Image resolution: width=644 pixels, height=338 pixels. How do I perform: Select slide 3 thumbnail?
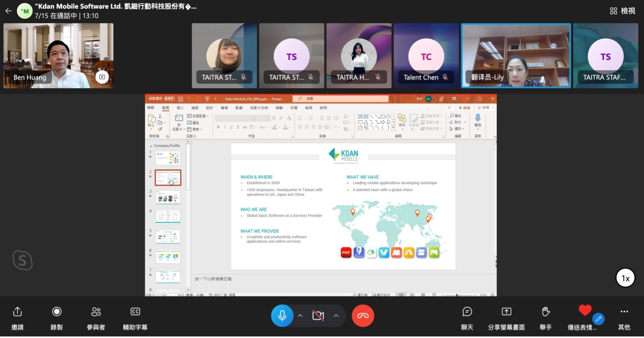pyautogui.click(x=168, y=197)
